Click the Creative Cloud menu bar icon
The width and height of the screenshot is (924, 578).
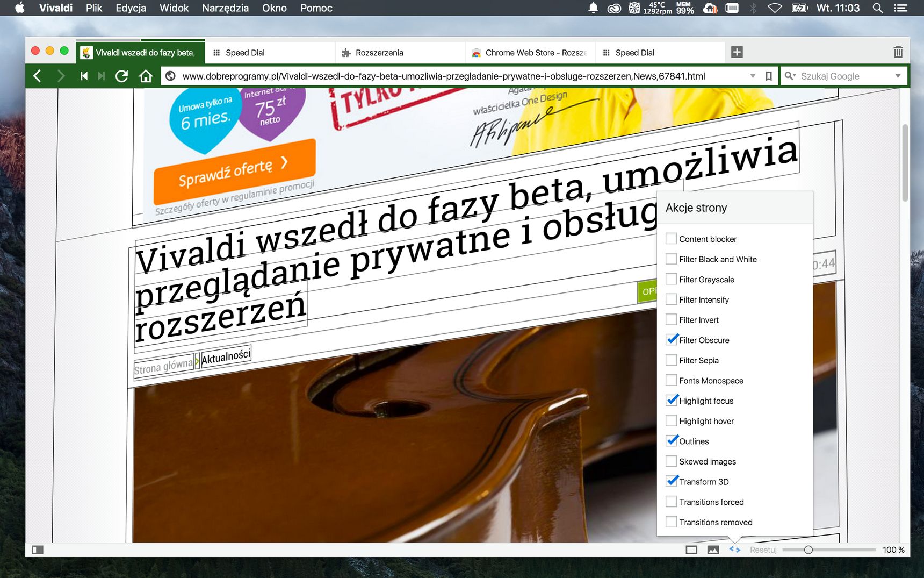coord(614,8)
